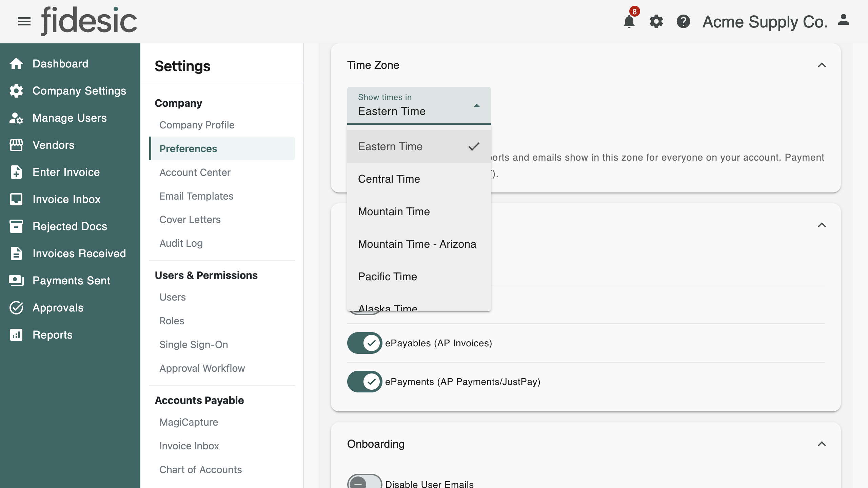Click the Dashboard home icon

(x=16, y=64)
